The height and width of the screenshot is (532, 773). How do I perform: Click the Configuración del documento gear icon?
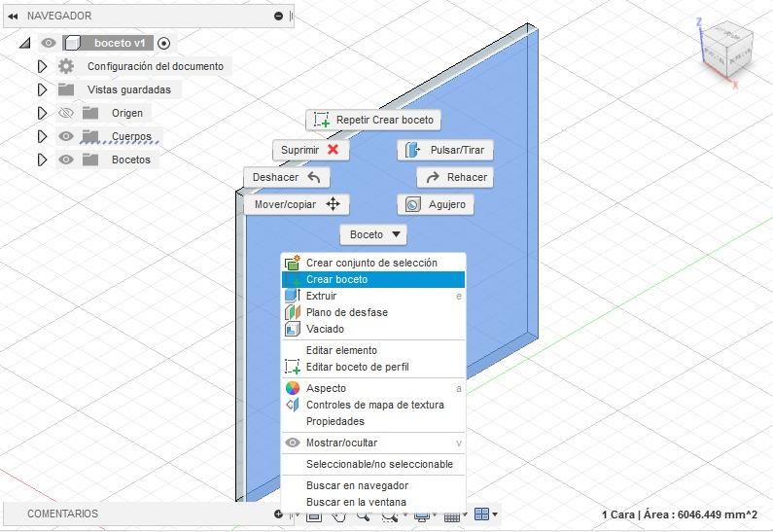click(x=66, y=66)
